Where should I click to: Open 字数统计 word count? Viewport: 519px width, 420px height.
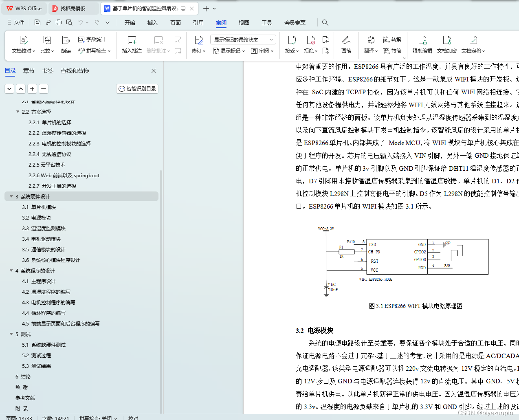92,40
